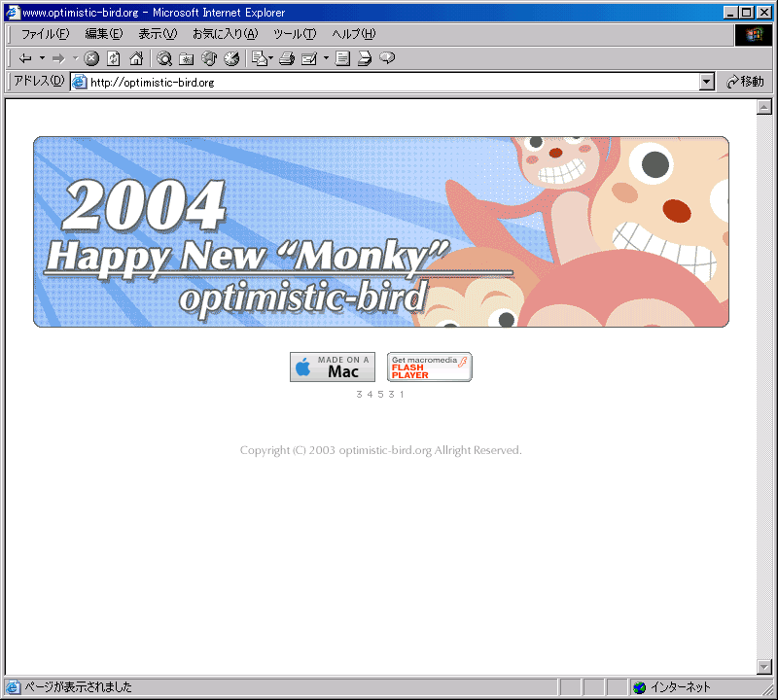Click the Stop loading icon

[x=91, y=58]
